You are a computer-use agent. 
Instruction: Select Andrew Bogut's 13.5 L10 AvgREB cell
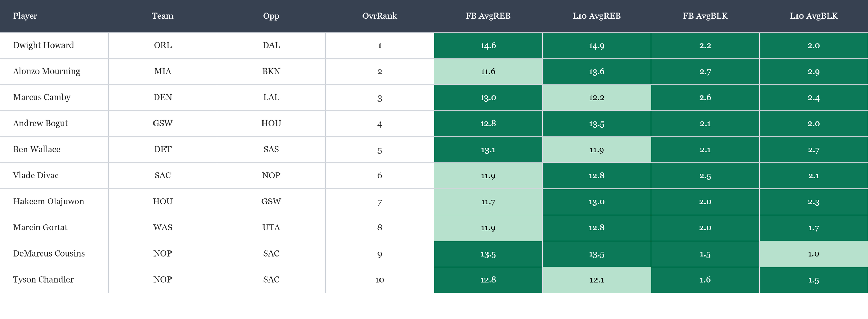coord(596,124)
